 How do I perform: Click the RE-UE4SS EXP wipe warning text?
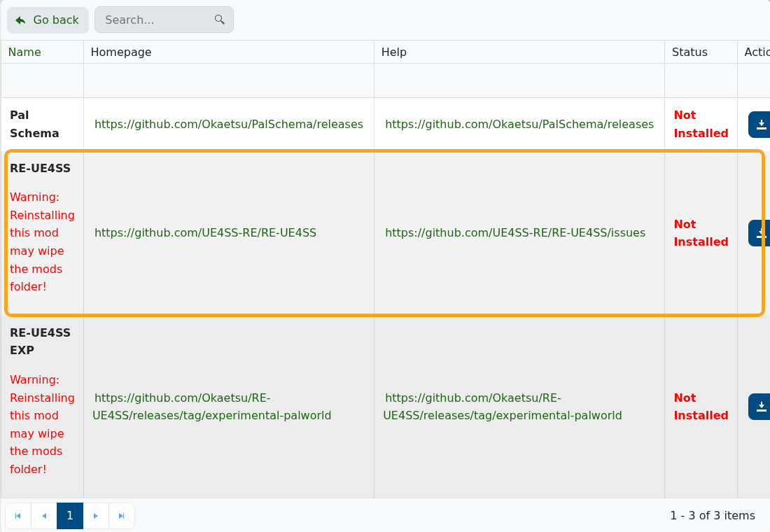click(x=42, y=424)
